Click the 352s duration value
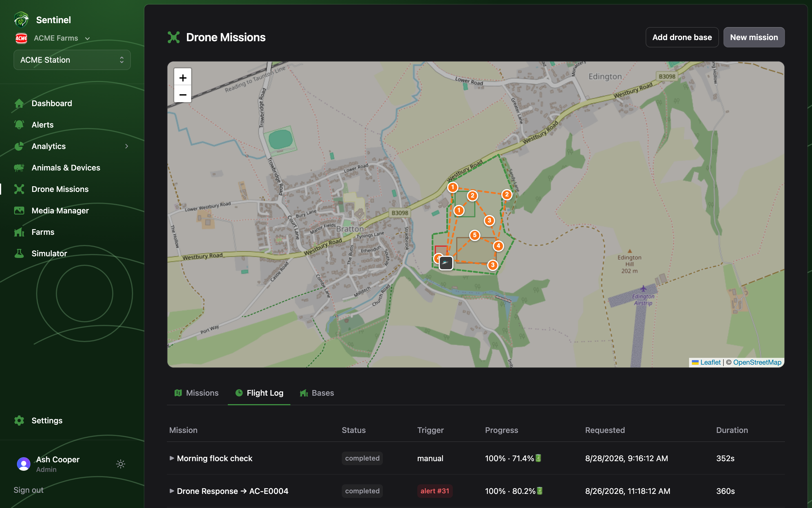 pyautogui.click(x=725, y=458)
